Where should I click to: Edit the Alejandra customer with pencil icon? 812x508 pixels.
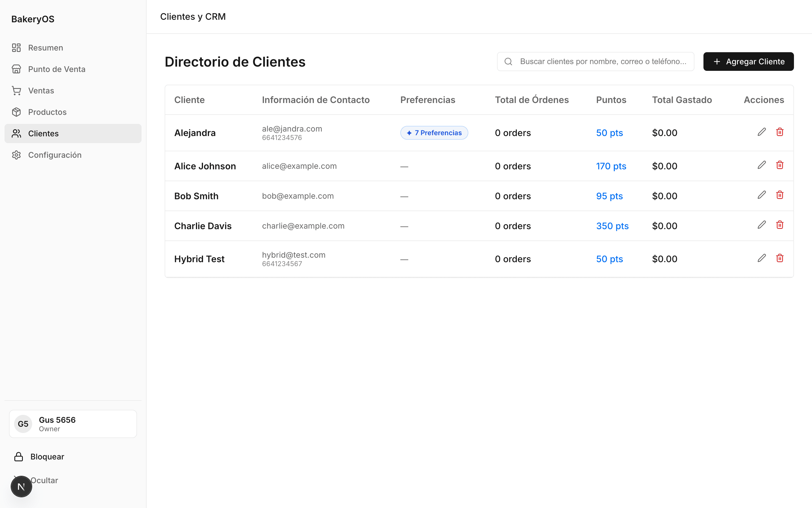(x=762, y=132)
